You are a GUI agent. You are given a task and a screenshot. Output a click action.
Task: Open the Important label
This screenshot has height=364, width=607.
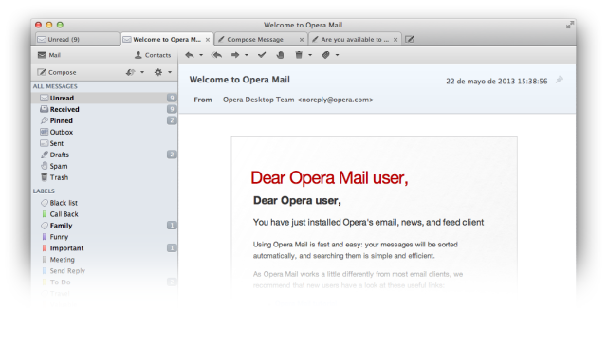coord(104,248)
